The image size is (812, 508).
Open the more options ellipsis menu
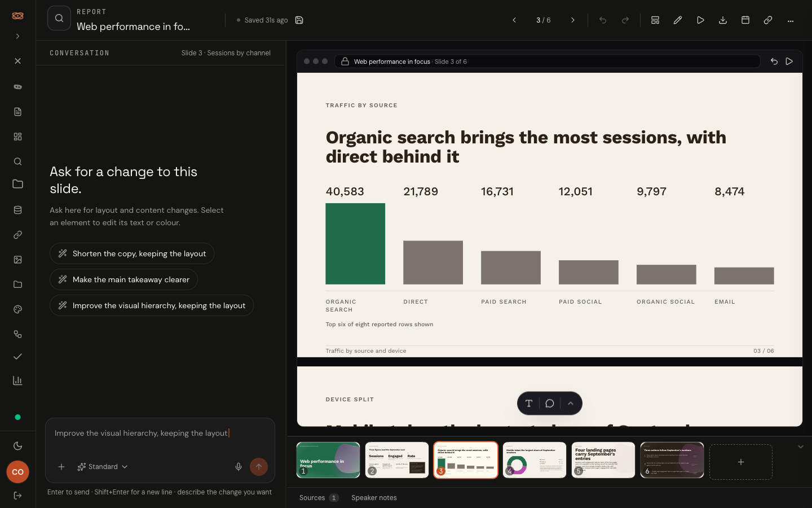tap(791, 20)
